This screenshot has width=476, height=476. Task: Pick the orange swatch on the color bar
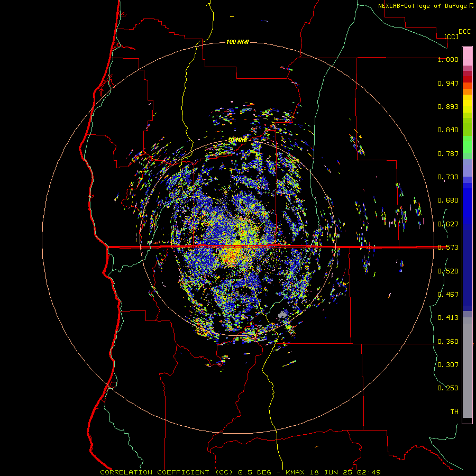[467, 91]
